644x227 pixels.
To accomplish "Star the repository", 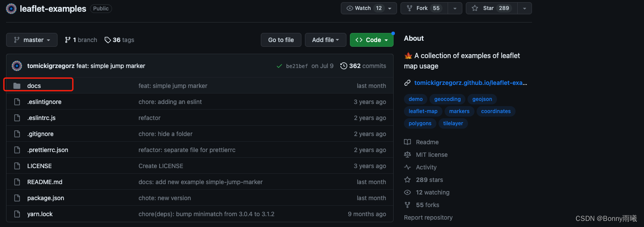I will coord(491,8).
